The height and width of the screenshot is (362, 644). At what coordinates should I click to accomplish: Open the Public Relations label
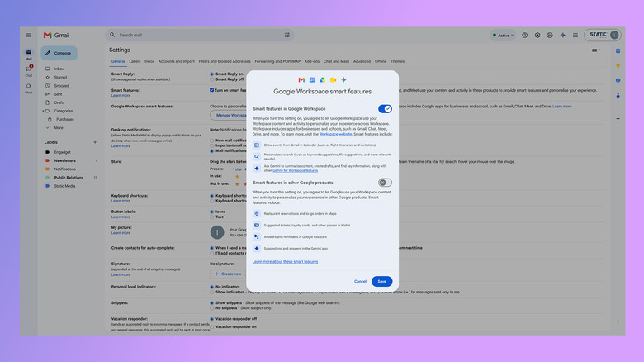(69, 178)
